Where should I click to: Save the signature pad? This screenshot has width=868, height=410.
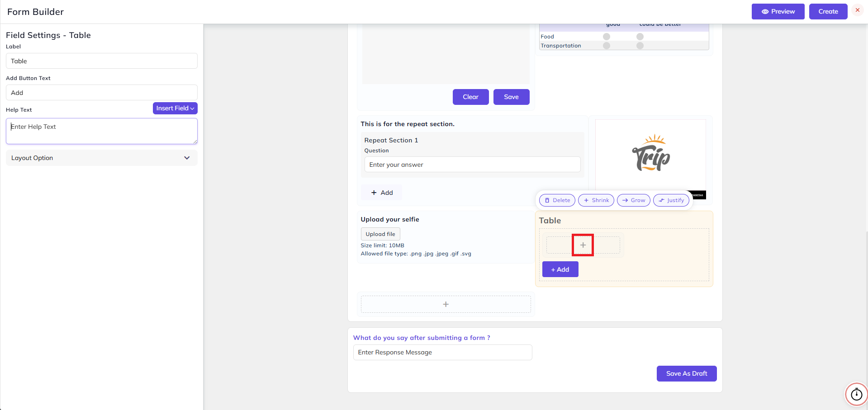[x=512, y=97]
